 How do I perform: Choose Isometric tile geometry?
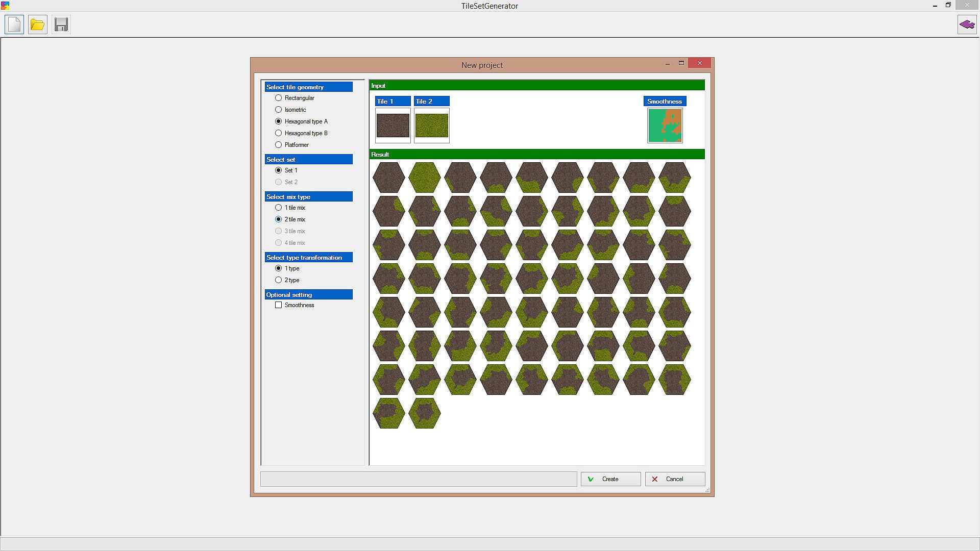(279, 110)
